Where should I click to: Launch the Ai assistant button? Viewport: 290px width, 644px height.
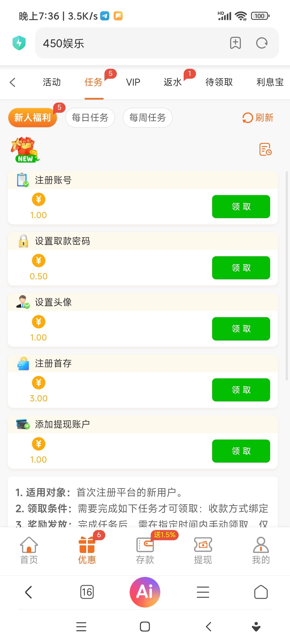[x=145, y=592]
